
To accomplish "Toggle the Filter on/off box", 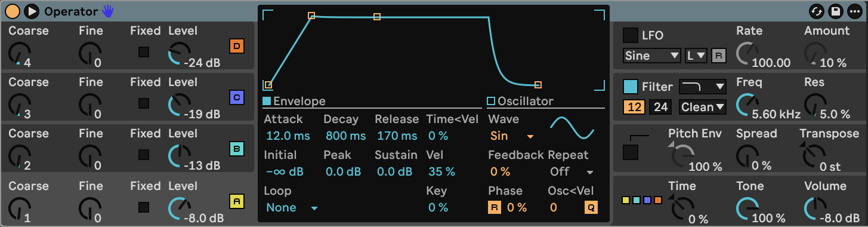I will tap(630, 87).
